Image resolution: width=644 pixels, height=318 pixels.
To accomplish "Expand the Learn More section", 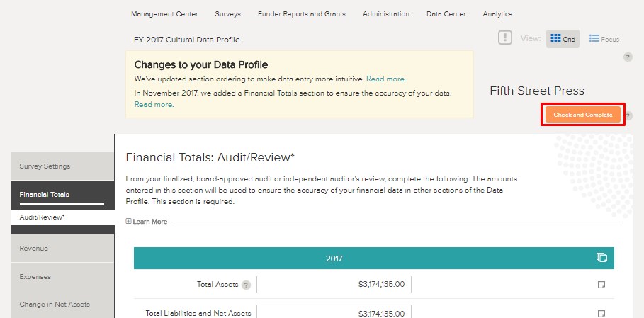I will coord(147,222).
